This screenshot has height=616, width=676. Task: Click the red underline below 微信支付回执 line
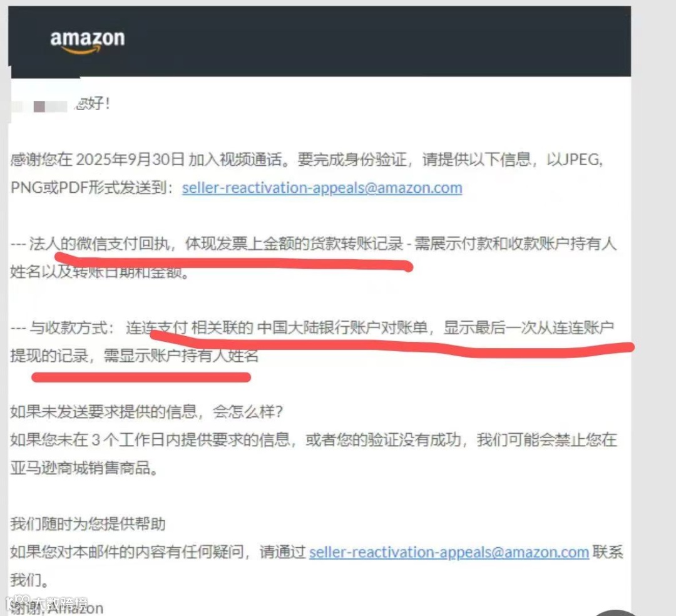234,262
